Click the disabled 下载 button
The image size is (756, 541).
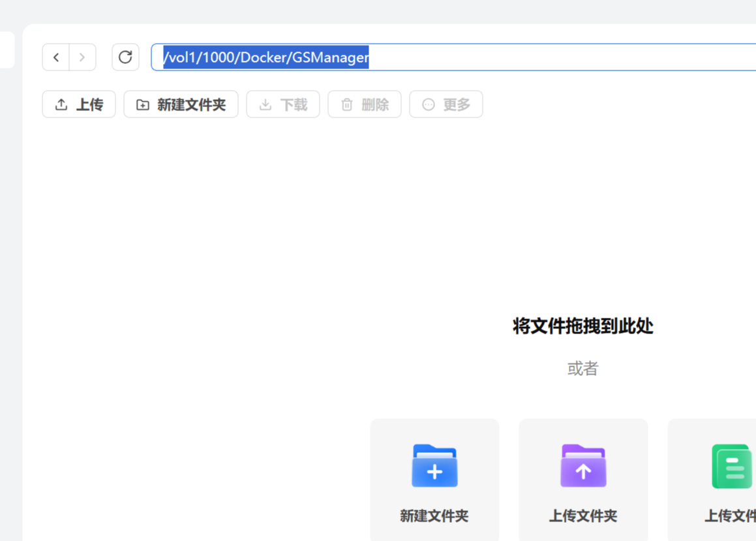tap(282, 104)
